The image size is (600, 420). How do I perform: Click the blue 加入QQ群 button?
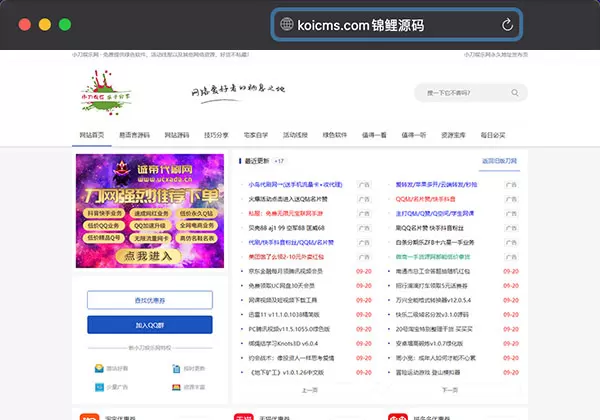150,325
